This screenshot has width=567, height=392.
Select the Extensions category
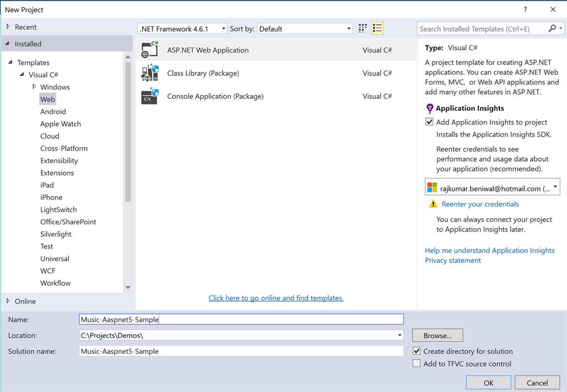click(57, 173)
